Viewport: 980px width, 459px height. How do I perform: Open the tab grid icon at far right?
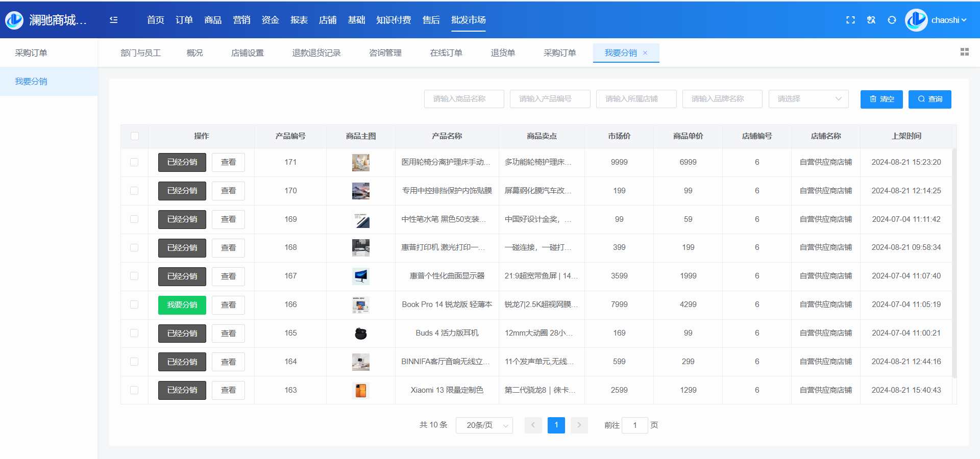[x=964, y=52]
